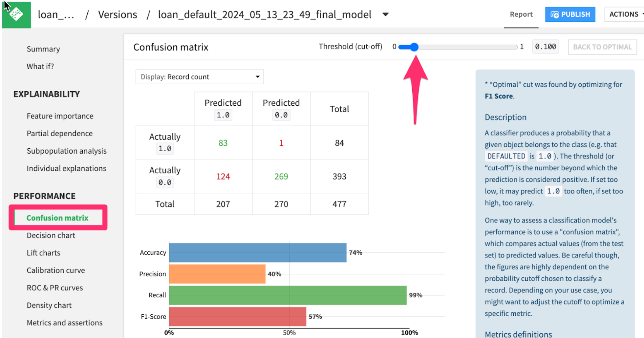Click the threshold value input field

(546, 47)
